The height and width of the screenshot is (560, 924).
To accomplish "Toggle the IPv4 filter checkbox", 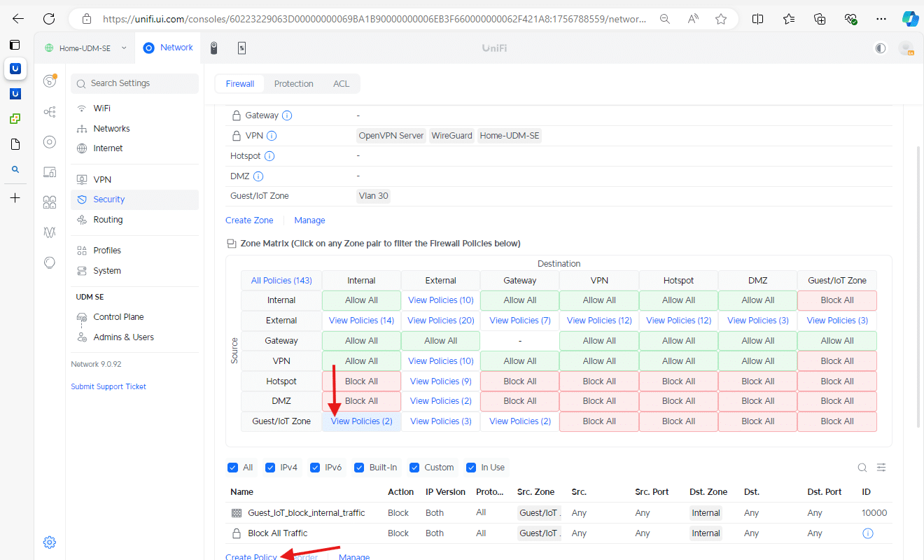I will 270,468.
